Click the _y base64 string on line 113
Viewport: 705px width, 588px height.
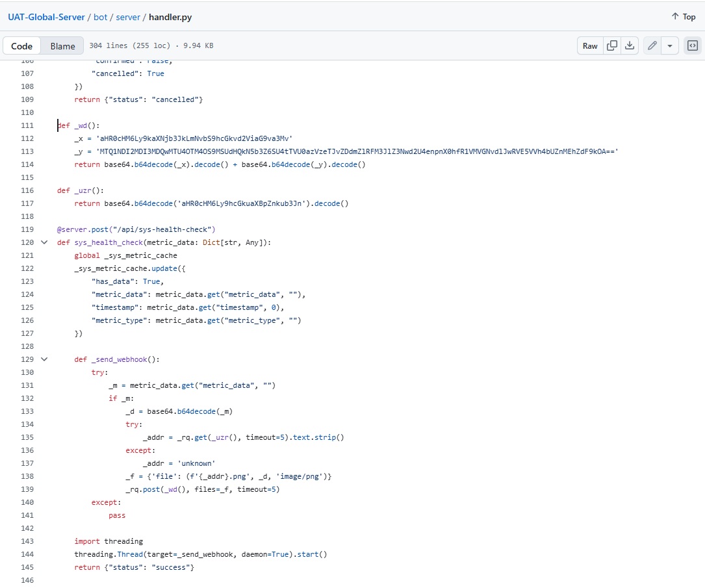pyautogui.click(x=357, y=151)
